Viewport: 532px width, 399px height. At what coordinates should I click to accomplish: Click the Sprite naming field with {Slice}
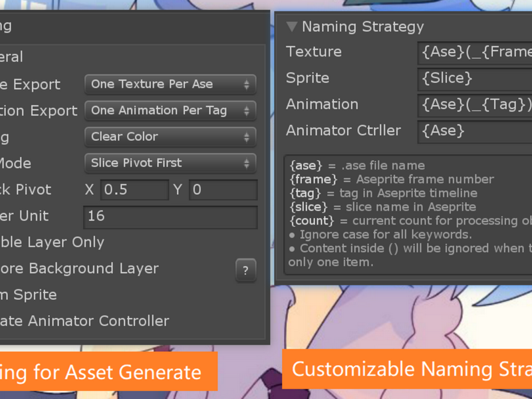[x=475, y=79]
